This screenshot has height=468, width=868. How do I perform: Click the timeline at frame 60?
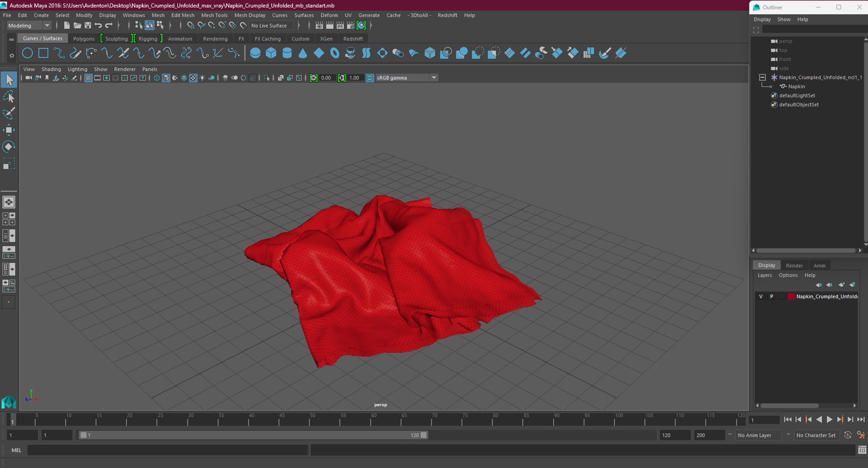coord(373,420)
